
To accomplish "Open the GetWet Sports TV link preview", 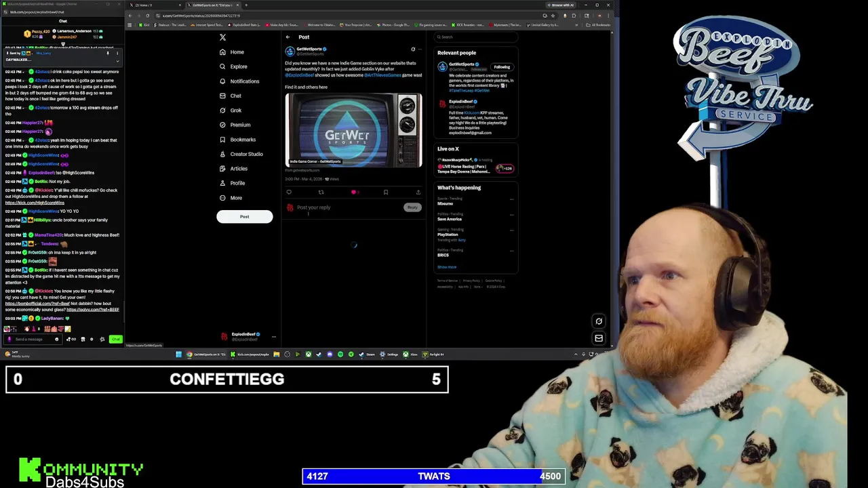I will pos(353,130).
